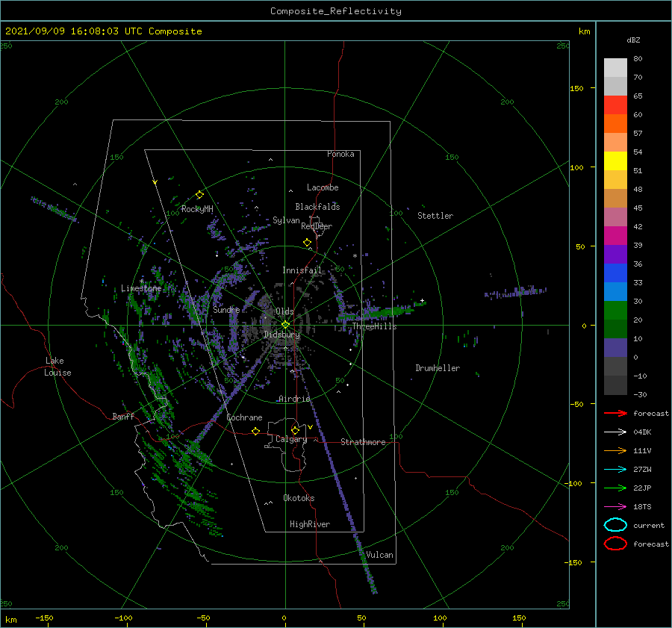Pick the slate-purple 10 dBZ swatch
Image resolution: width=672 pixels, height=628 pixels.
pyautogui.click(x=615, y=348)
